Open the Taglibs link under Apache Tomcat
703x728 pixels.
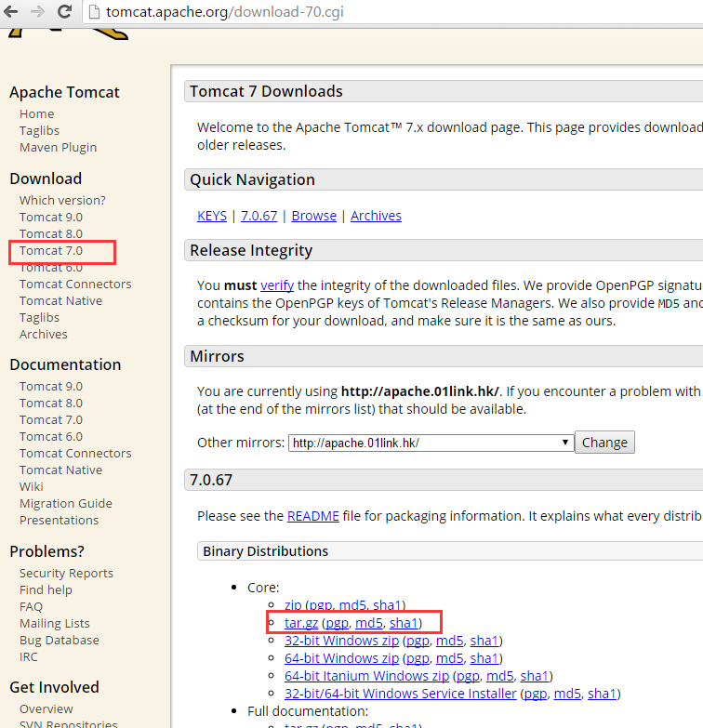39,130
